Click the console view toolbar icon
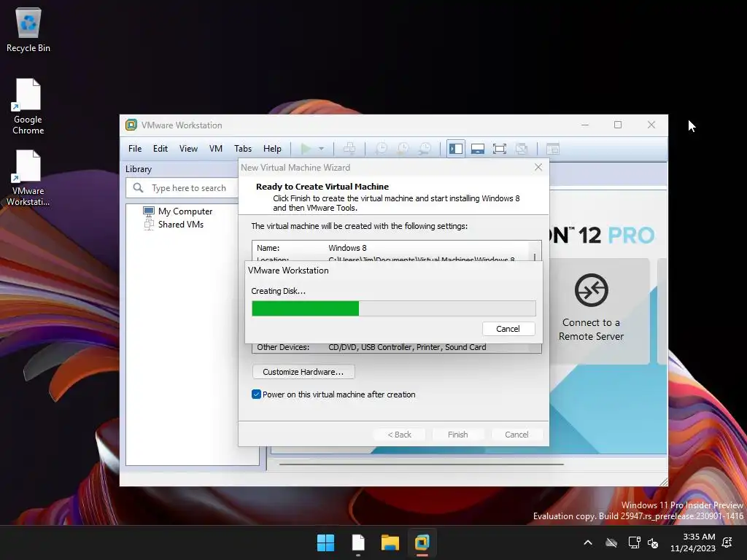This screenshot has height=560, width=747. coord(553,149)
